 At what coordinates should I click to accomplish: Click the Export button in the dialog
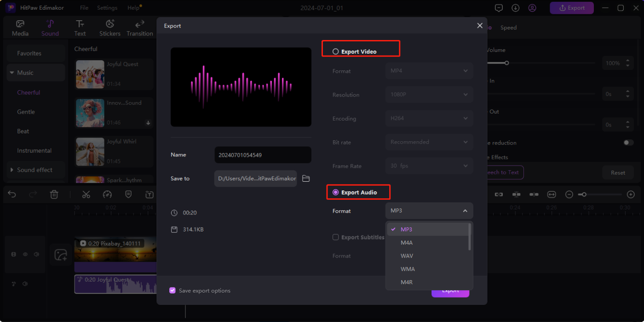[450, 290]
